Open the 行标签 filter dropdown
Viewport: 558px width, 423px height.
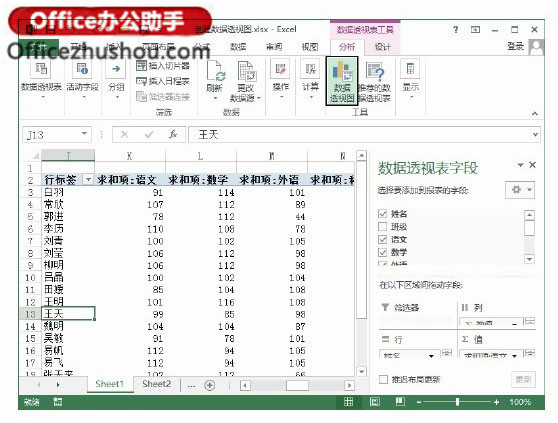[x=88, y=180]
